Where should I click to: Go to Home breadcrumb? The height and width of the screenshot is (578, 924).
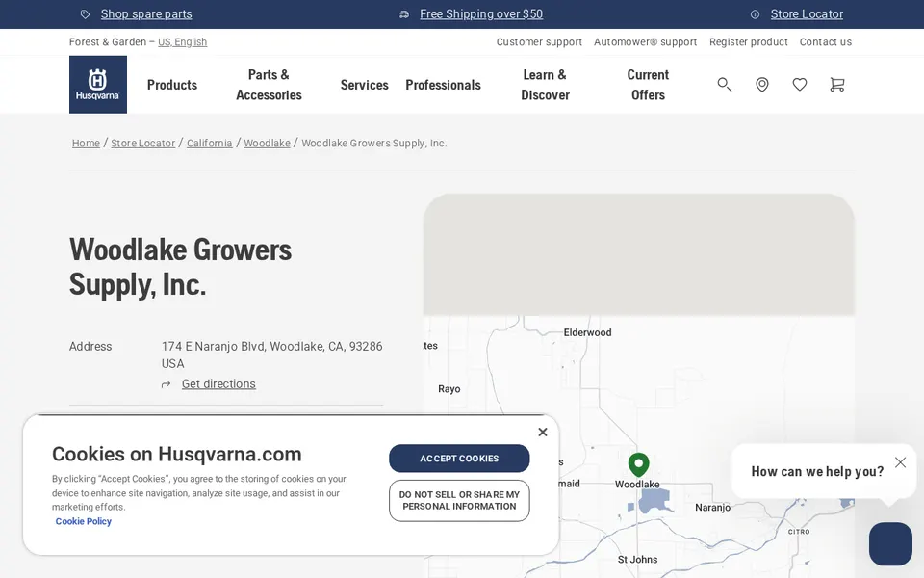(x=86, y=143)
